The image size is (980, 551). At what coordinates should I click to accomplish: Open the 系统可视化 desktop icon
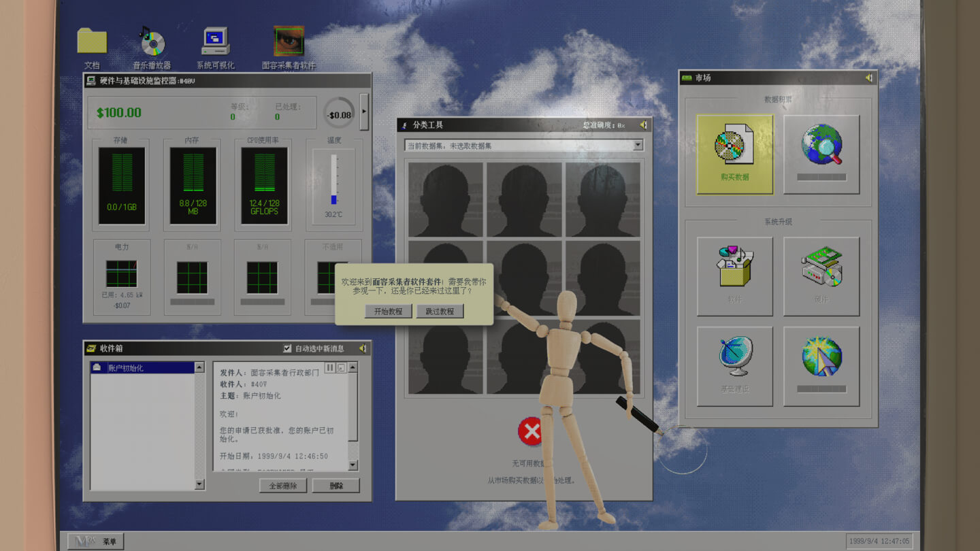(216, 42)
